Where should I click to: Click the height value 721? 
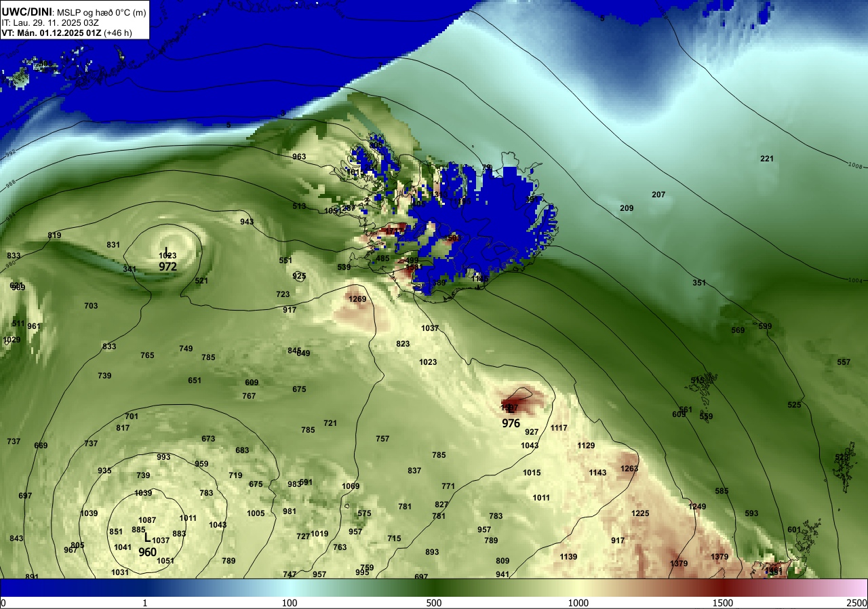coord(330,423)
